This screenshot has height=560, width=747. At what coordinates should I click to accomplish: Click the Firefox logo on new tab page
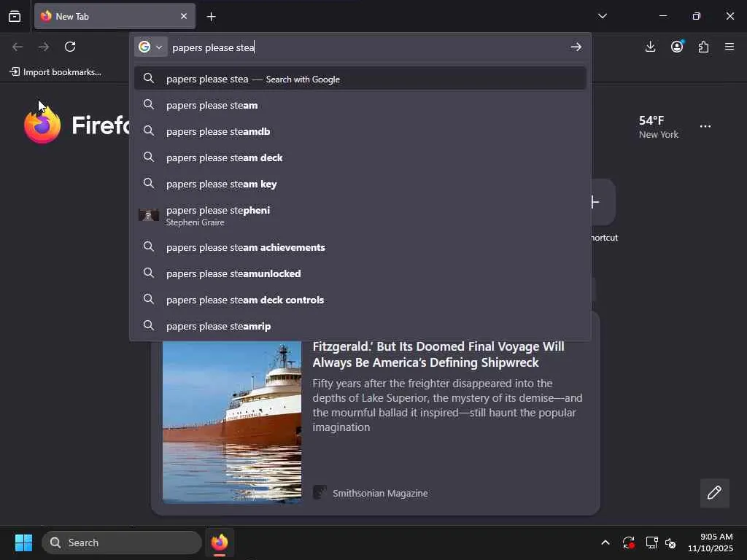(x=42, y=125)
